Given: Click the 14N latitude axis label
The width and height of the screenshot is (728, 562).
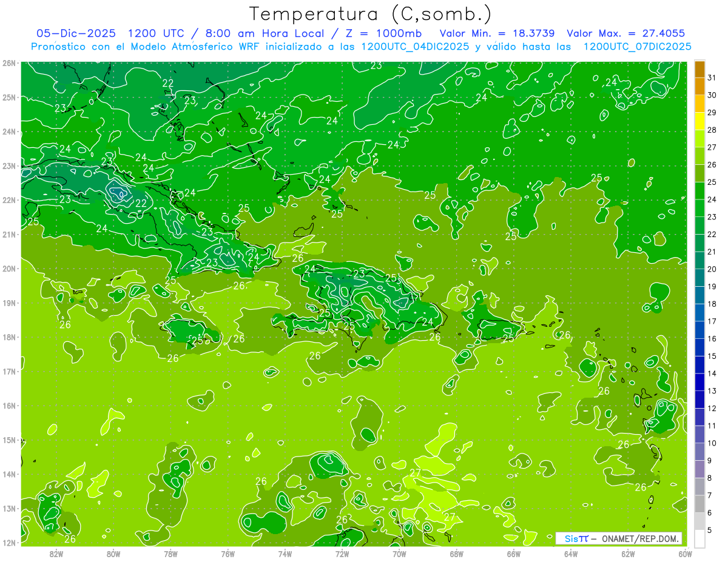Looking at the screenshot, I should coord(8,474).
